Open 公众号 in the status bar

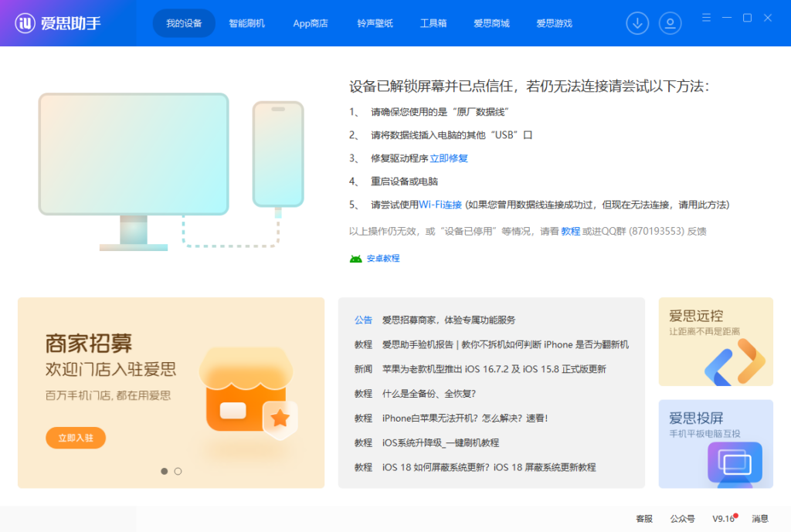[683, 519]
